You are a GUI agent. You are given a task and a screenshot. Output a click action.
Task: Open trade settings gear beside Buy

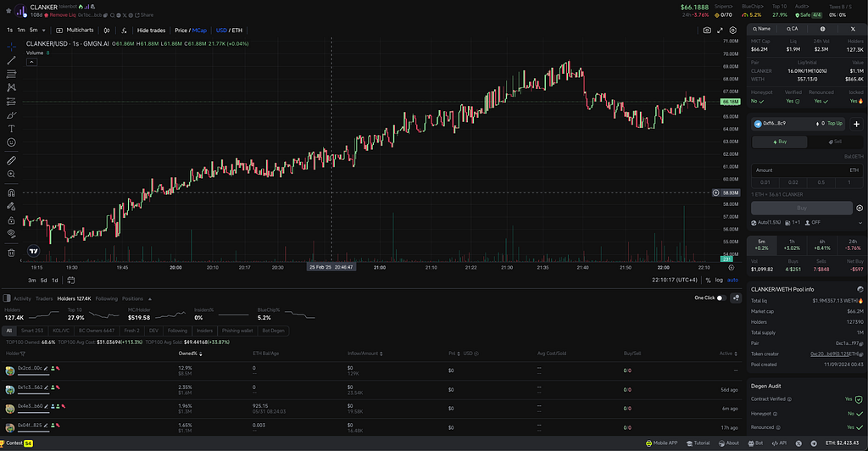click(x=860, y=208)
